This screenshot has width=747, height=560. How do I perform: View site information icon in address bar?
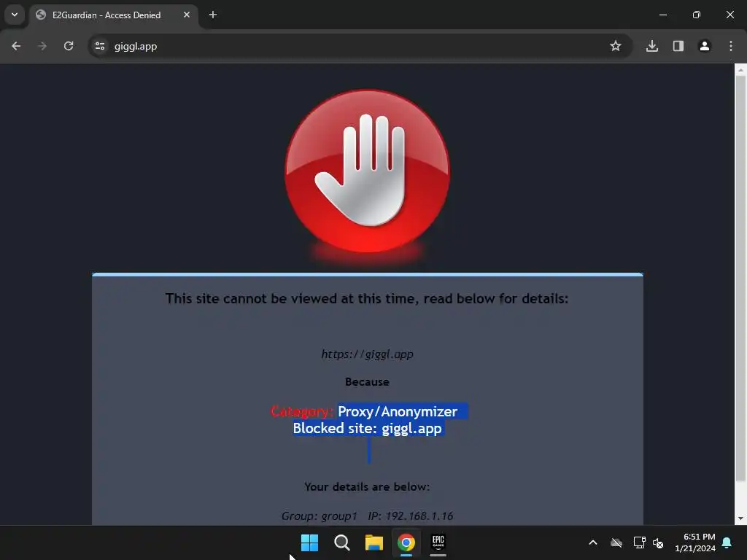pos(100,46)
